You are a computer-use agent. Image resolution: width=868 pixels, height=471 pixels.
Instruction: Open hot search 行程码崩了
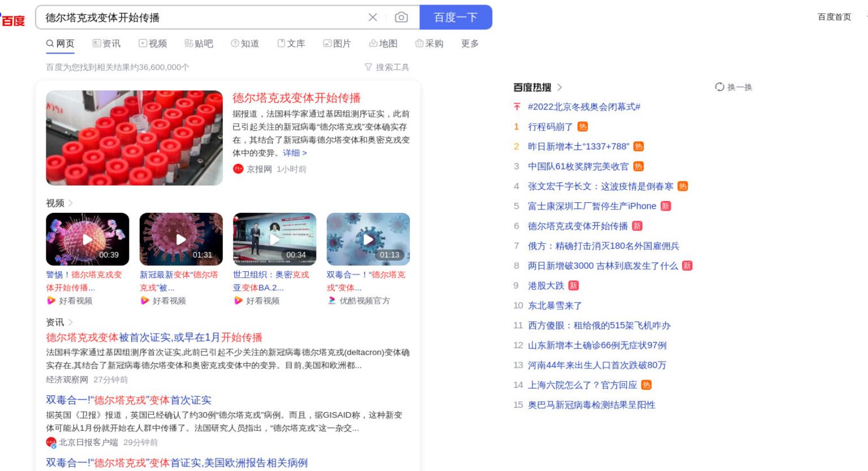[550, 127]
